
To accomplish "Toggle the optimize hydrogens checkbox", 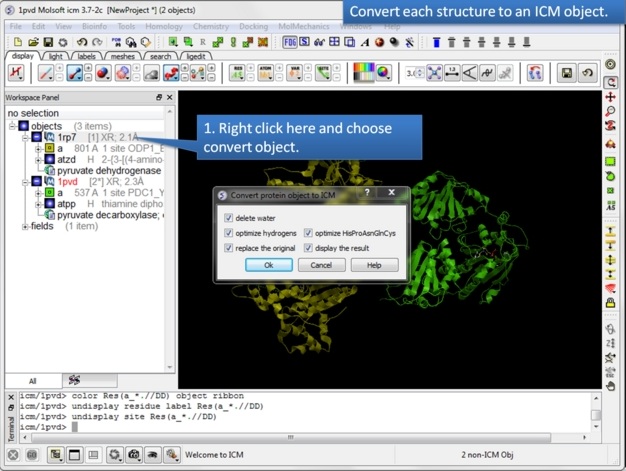I will coord(230,233).
